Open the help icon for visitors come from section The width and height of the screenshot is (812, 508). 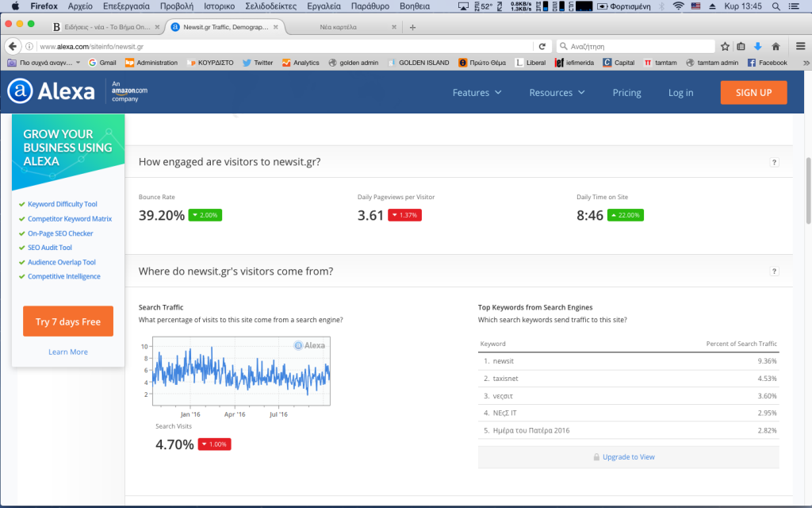coord(774,271)
